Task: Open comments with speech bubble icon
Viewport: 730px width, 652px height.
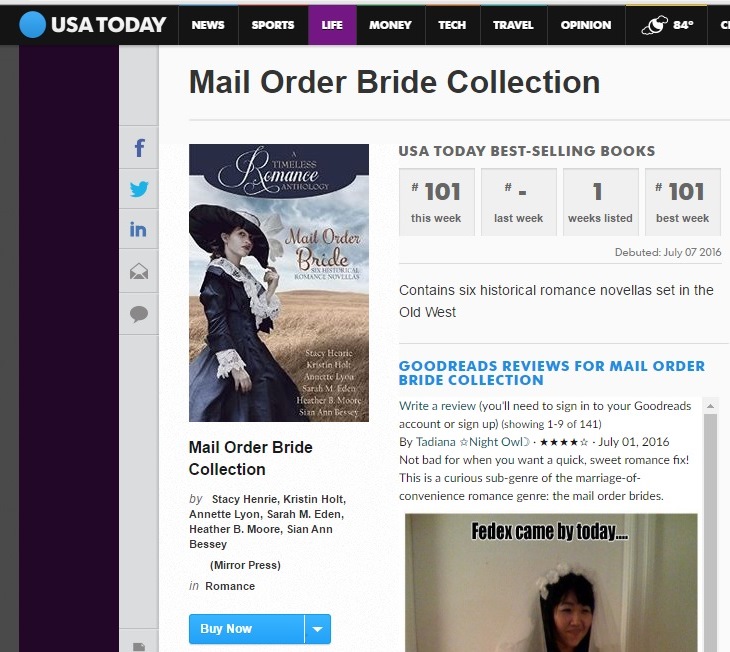Action: pos(139,314)
